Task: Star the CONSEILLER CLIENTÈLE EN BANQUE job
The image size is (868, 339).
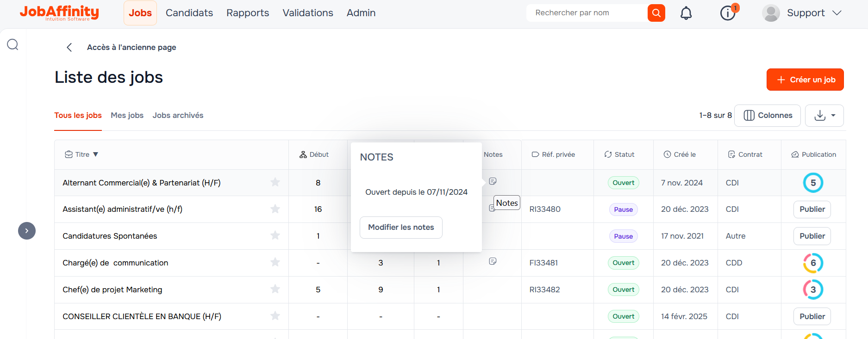Action: point(275,316)
